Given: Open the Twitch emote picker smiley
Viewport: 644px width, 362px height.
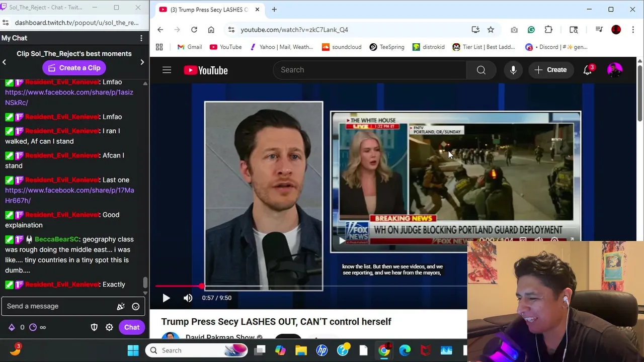Looking at the screenshot, I should coord(135,306).
